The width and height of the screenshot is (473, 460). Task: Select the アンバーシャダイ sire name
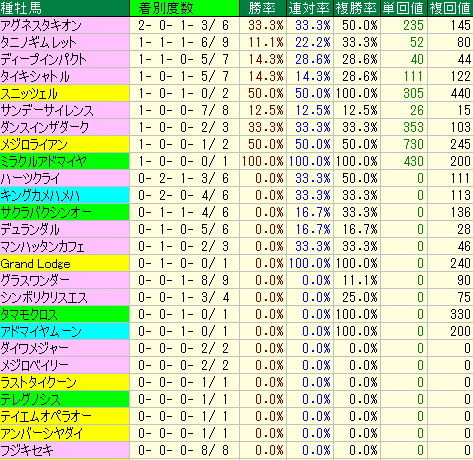tap(42, 433)
